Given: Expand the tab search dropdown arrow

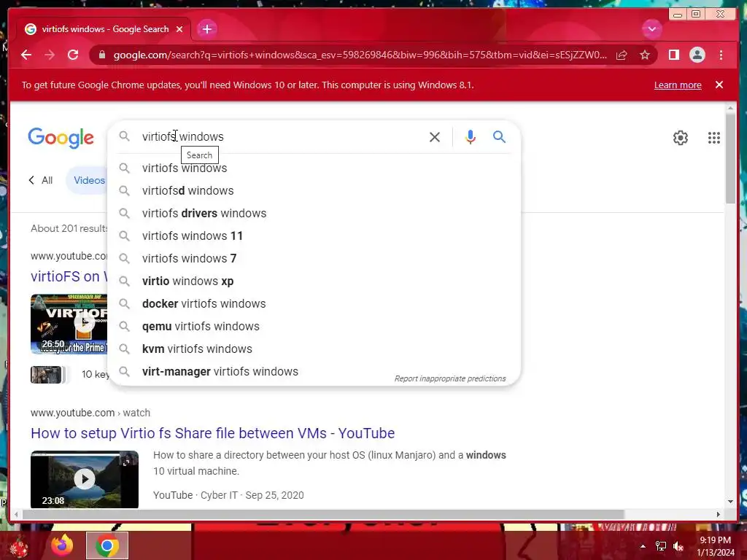Looking at the screenshot, I should [x=651, y=29].
